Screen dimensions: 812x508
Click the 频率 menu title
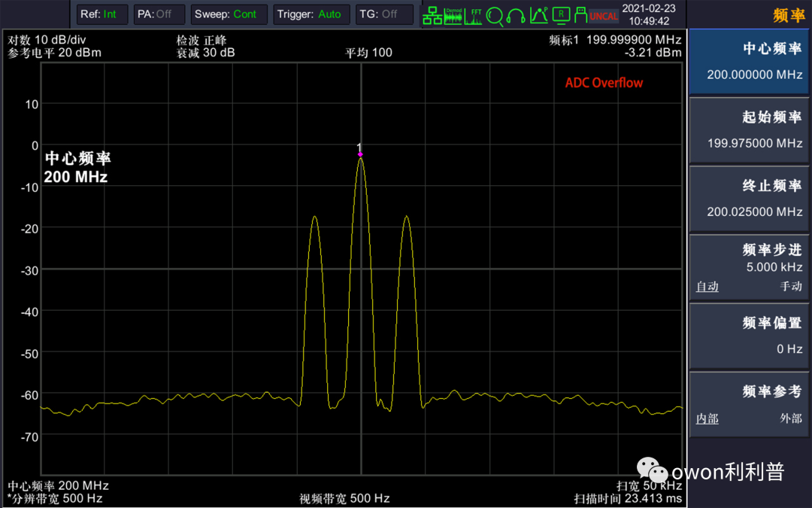pos(789,15)
